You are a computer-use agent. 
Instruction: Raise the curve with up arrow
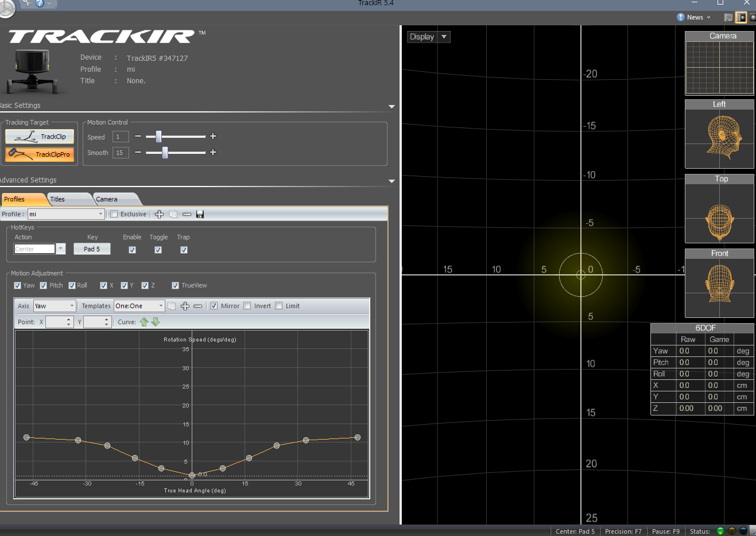pos(144,322)
